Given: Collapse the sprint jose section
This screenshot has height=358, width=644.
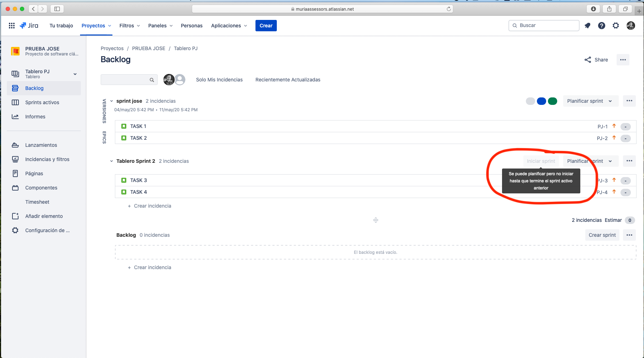Looking at the screenshot, I should pyautogui.click(x=111, y=101).
